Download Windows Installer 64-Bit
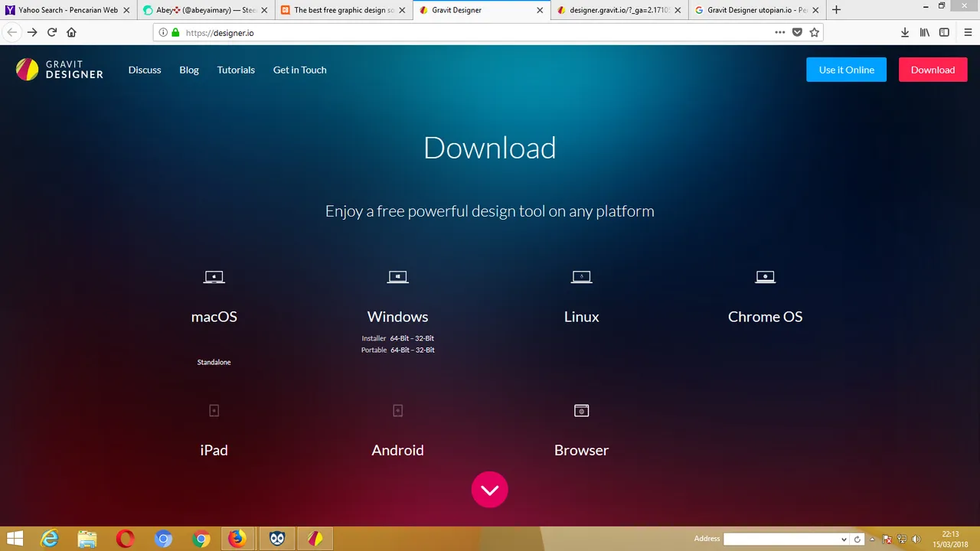This screenshot has width=980, height=551. coord(400,338)
